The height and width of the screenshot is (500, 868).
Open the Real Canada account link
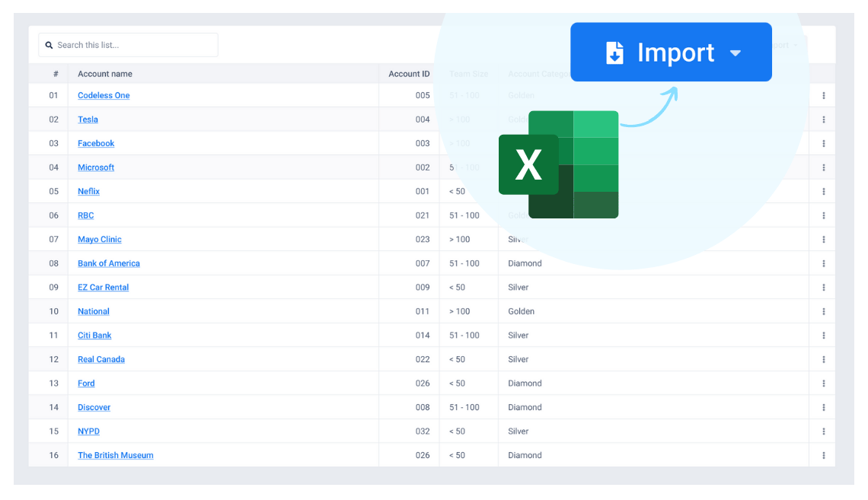101,359
